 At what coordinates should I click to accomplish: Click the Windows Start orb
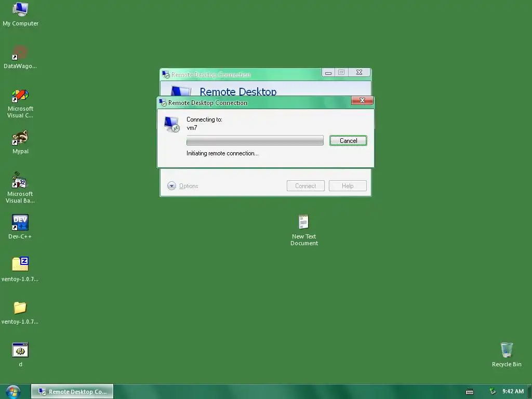click(x=13, y=392)
